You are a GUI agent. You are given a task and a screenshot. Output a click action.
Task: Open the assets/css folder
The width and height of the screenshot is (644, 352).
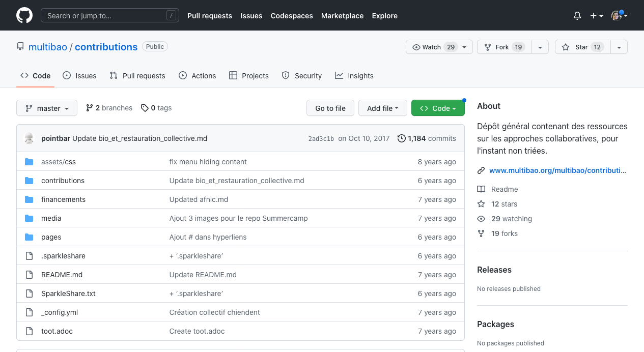[59, 162]
